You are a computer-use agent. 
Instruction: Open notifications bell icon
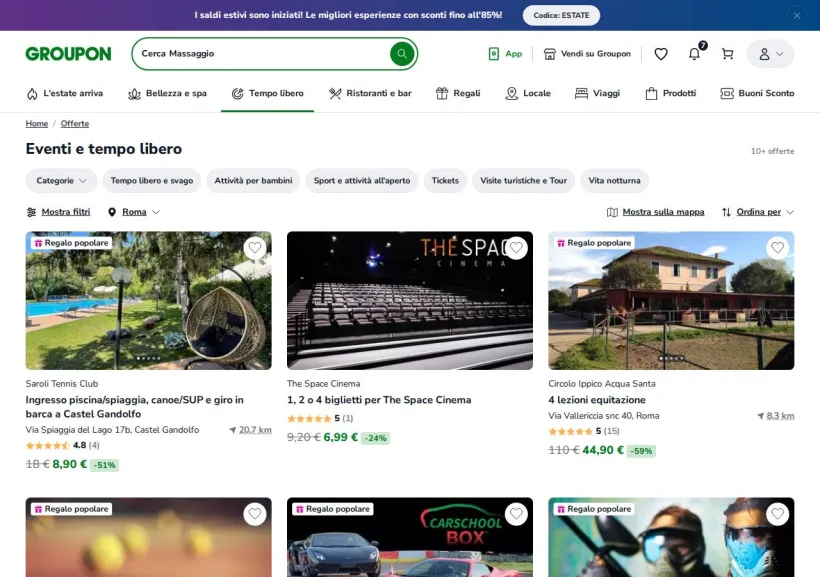(x=694, y=53)
